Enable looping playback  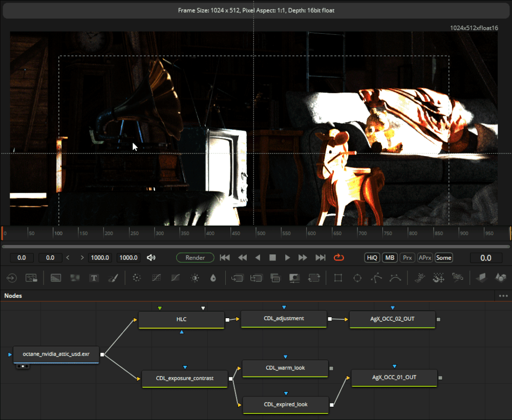click(x=338, y=257)
